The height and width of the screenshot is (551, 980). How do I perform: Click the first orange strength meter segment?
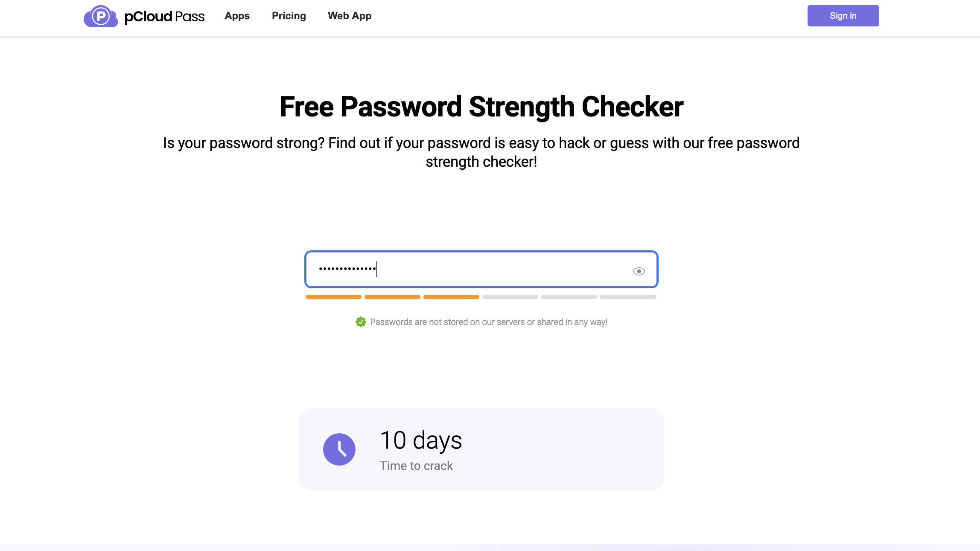pyautogui.click(x=333, y=296)
